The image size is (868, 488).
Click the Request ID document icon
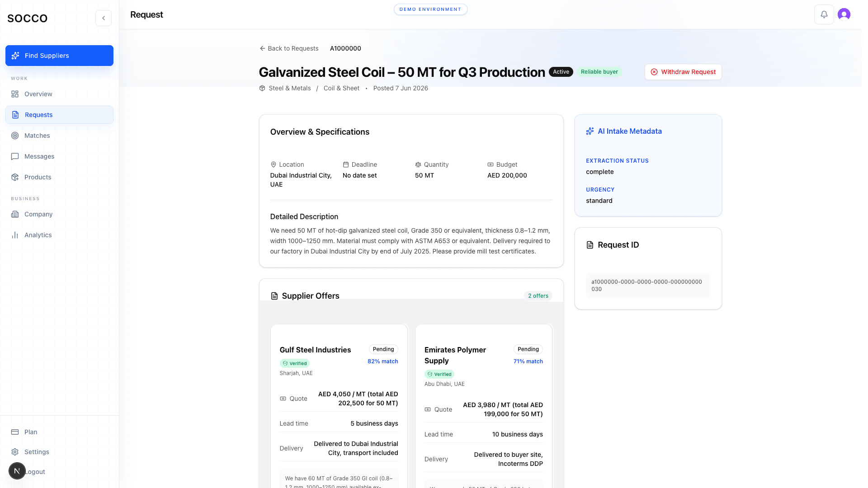(590, 245)
